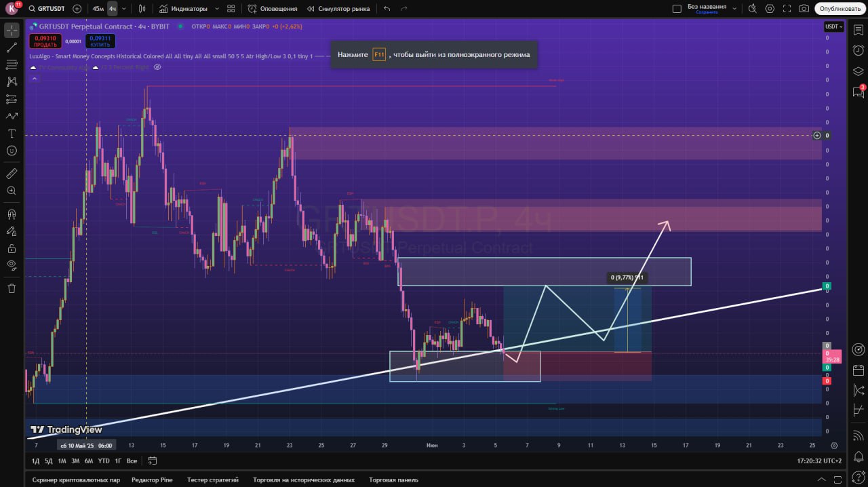This screenshot has width=868, height=487.
Task: Open chats panel with notification badge
Action: click(858, 92)
